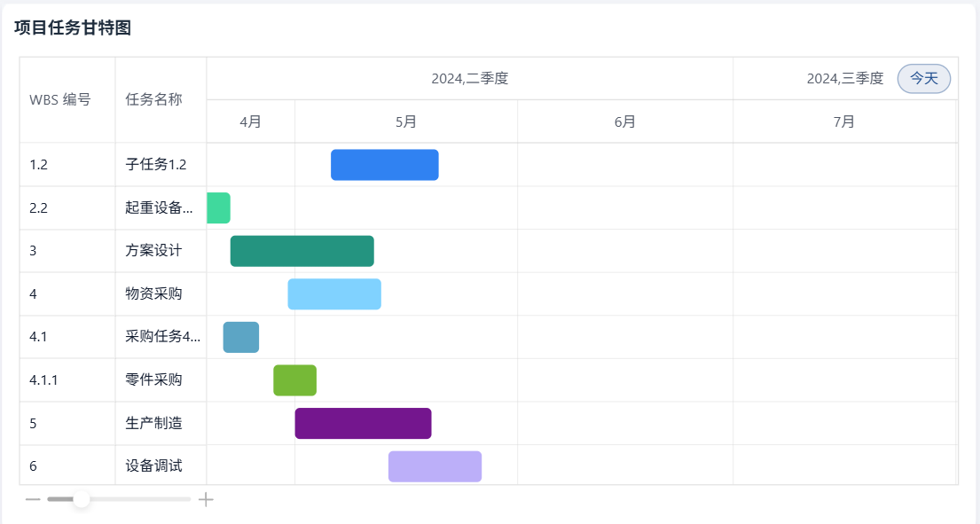This screenshot has height=524, width=980.
Task: Click the 方案设计 teal Gantt bar
Action: 302,251
